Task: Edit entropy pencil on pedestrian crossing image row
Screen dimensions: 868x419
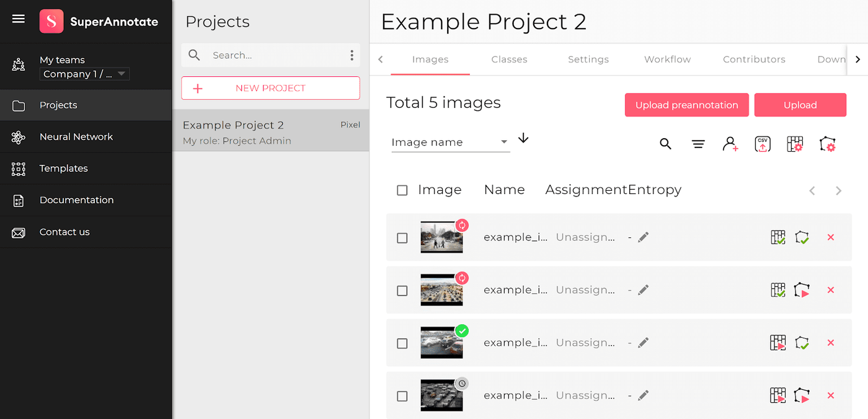Action: point(643,237)
